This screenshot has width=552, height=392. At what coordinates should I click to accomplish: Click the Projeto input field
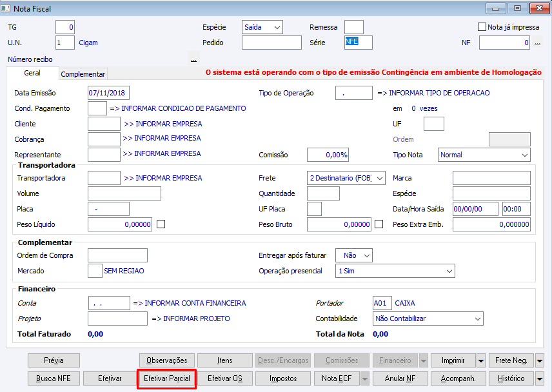tap(117, 318)
